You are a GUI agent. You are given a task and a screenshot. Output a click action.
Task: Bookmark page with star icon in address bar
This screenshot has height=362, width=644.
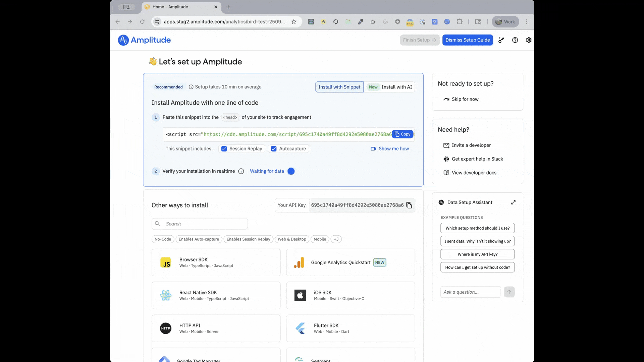(x=294, y=22)
